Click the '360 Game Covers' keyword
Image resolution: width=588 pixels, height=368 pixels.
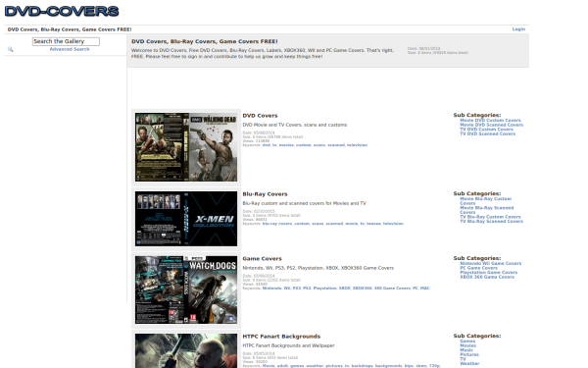[x=392, y=288]
